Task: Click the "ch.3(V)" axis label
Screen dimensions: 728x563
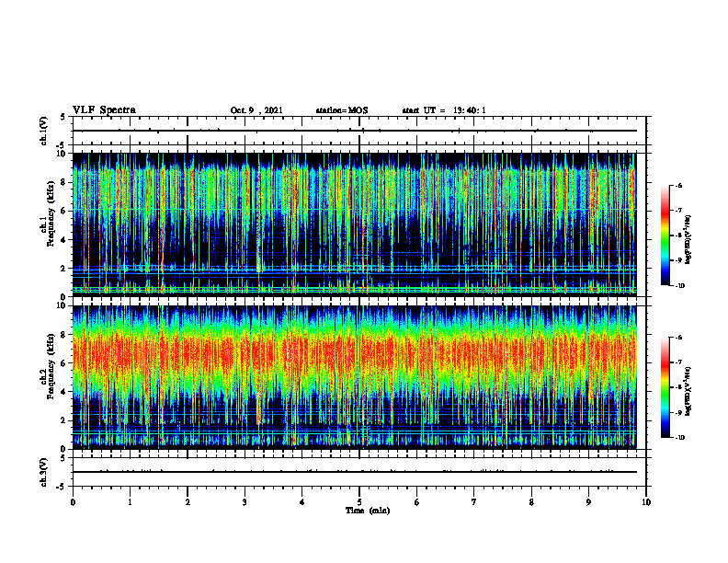Action: 44,472
